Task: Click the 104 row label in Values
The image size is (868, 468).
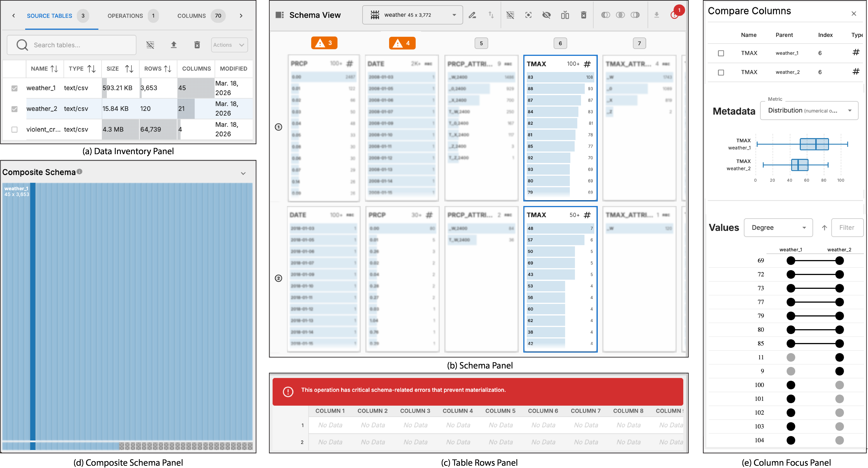Action: click(x=759, y=440)
